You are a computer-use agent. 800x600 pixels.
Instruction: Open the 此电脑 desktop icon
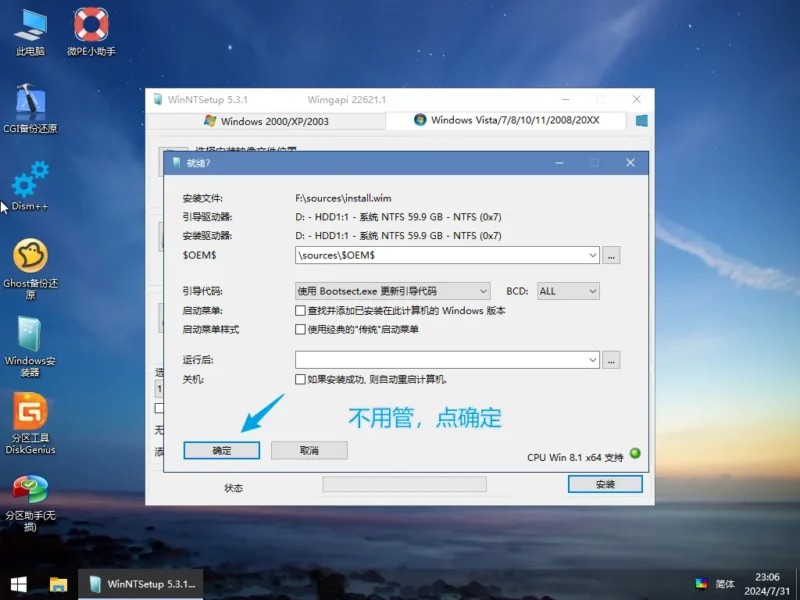[x=30, y=32]
